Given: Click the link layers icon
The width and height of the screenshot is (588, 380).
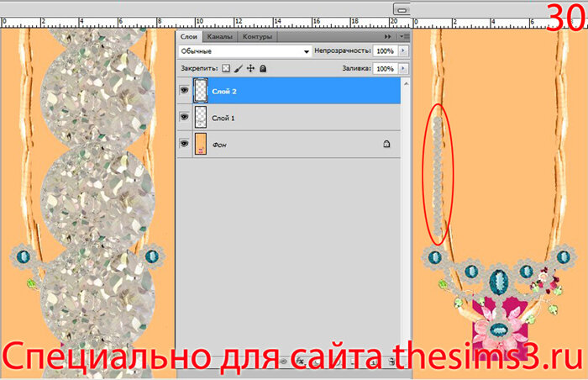Looking at the screenshot, I should pyautogui.click(x=283, y=362).
